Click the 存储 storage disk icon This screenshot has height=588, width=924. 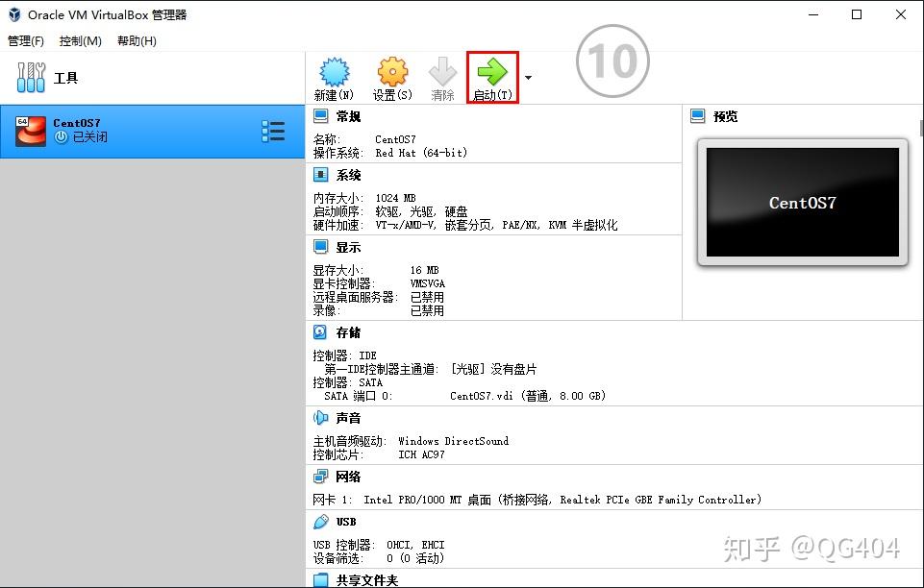[x=322, y=331]
